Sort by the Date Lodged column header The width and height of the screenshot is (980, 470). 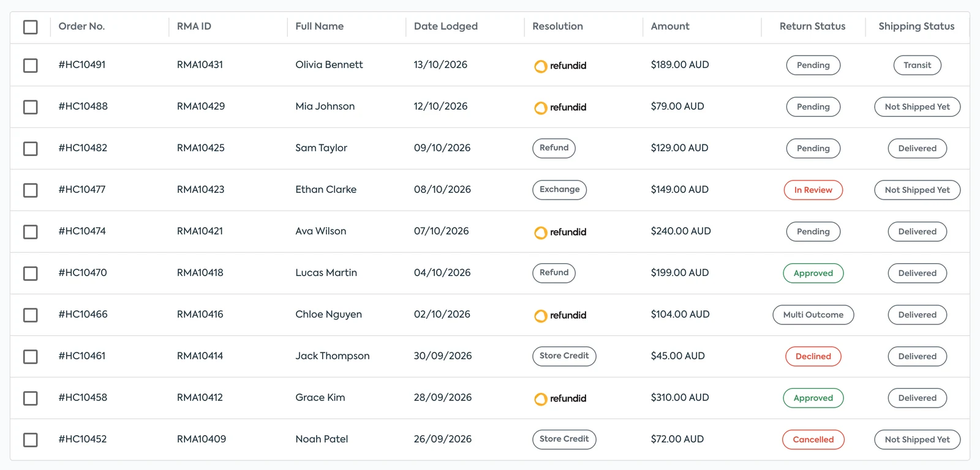445,26
